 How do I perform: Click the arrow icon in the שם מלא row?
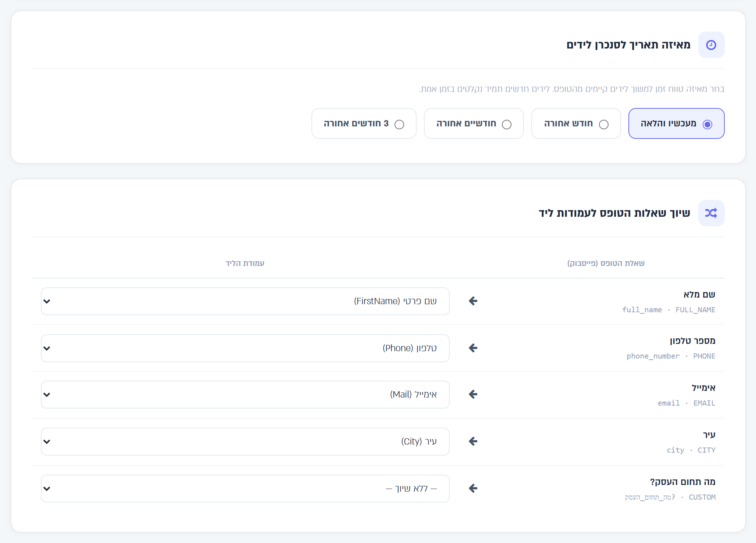pos(473,301)
